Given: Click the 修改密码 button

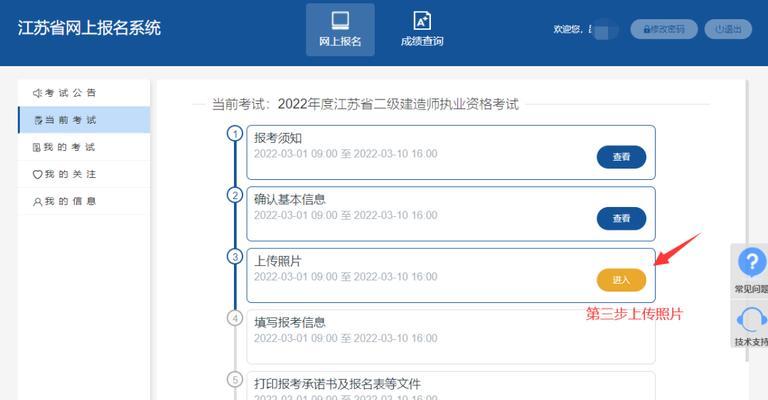Looking at the screenshot, I should 664,29.
